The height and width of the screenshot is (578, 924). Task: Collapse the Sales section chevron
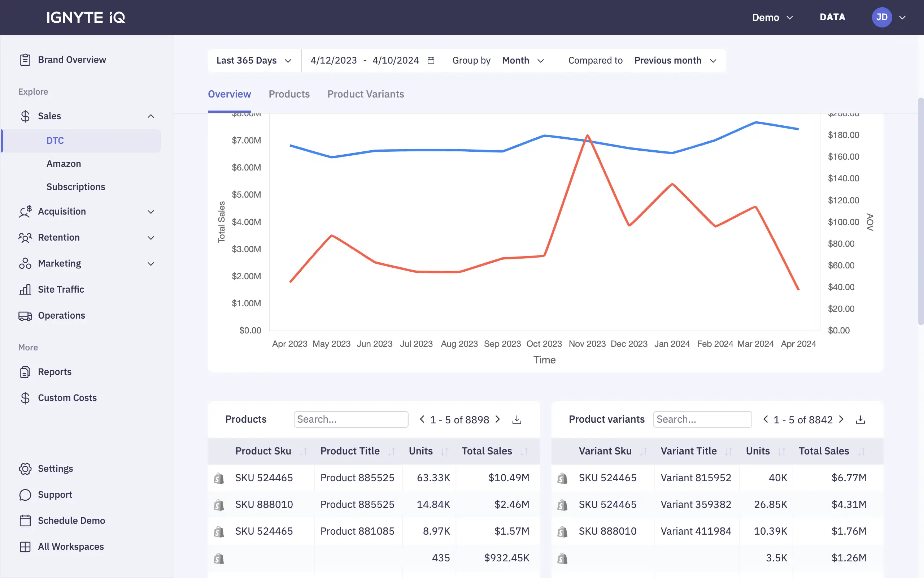click(x=151, y=116)
